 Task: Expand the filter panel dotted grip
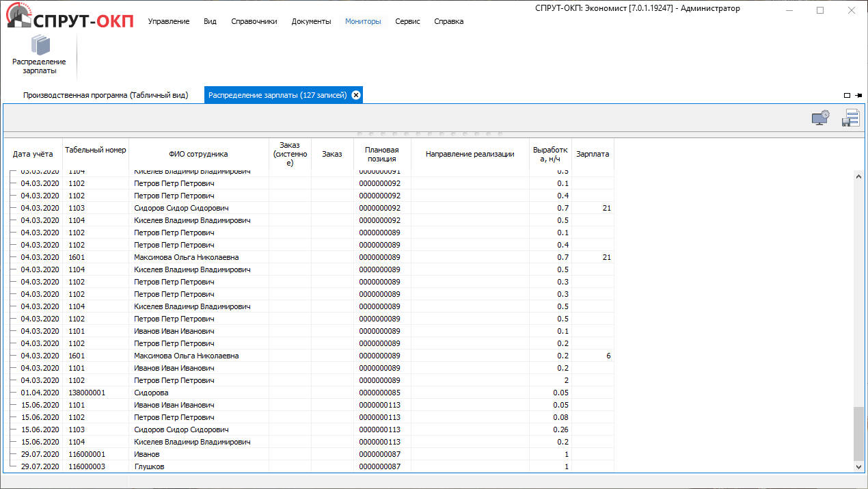(430, 133)
